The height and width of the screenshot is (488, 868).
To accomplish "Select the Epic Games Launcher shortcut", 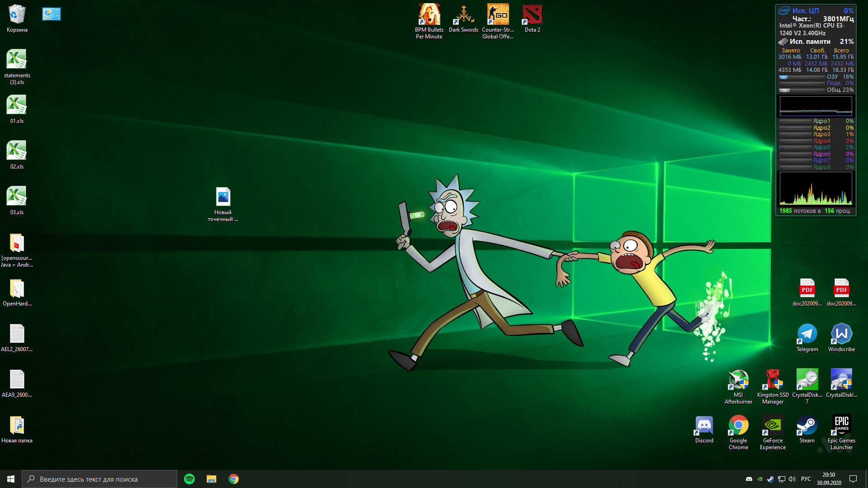I will (841, 432).
